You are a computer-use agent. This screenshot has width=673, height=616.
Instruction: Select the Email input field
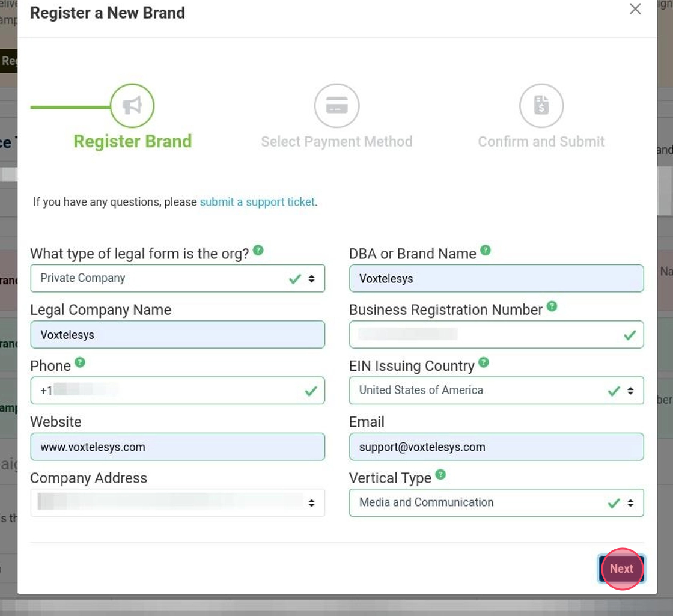pyautogui.click(x=496, y=447)
